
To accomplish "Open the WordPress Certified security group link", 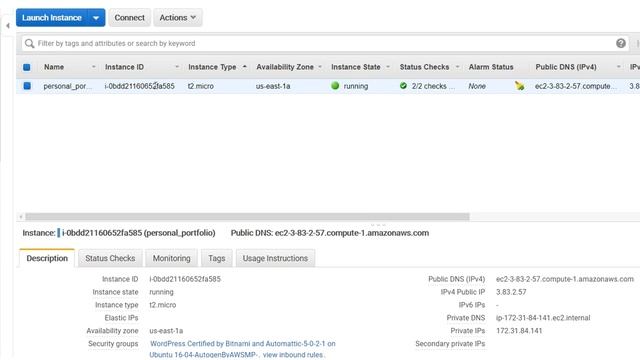I will 242,349.
